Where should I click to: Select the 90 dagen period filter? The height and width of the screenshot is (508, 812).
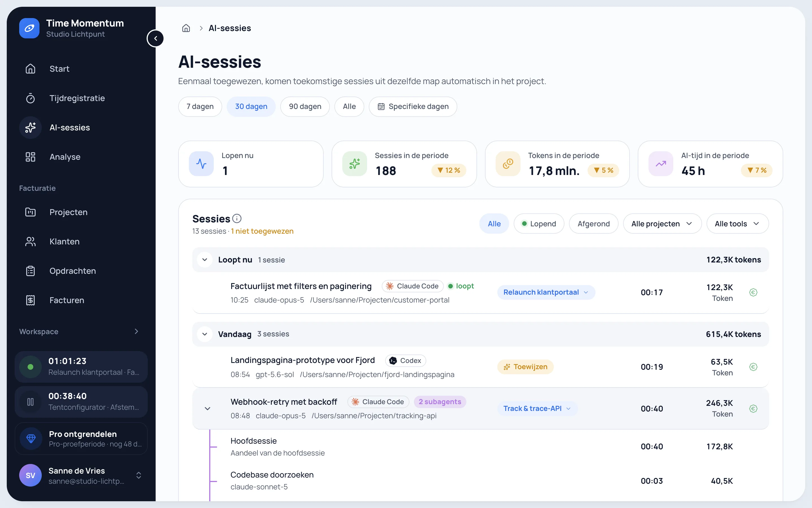(x=305, y=106)
